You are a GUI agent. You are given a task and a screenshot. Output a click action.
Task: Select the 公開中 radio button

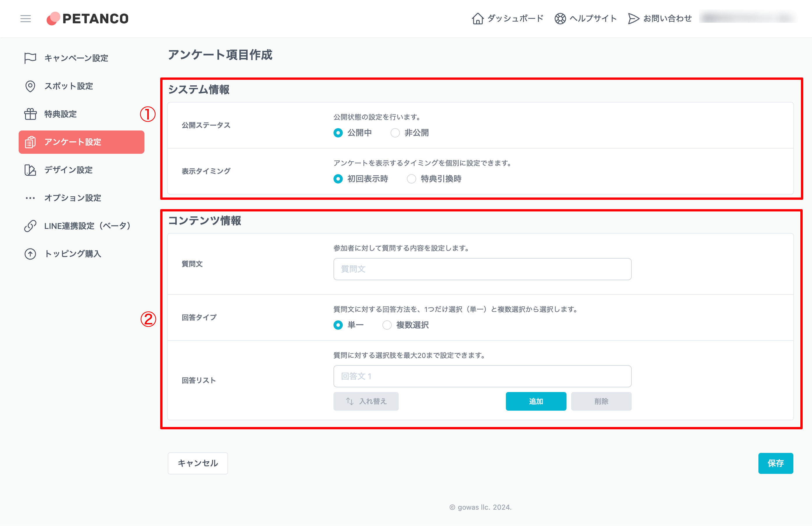click(338, 133)
